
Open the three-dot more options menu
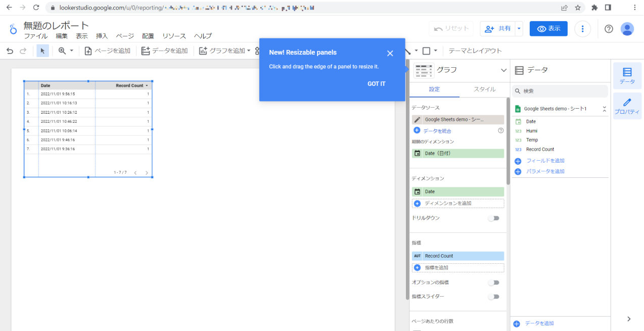(x=583, y=29)
